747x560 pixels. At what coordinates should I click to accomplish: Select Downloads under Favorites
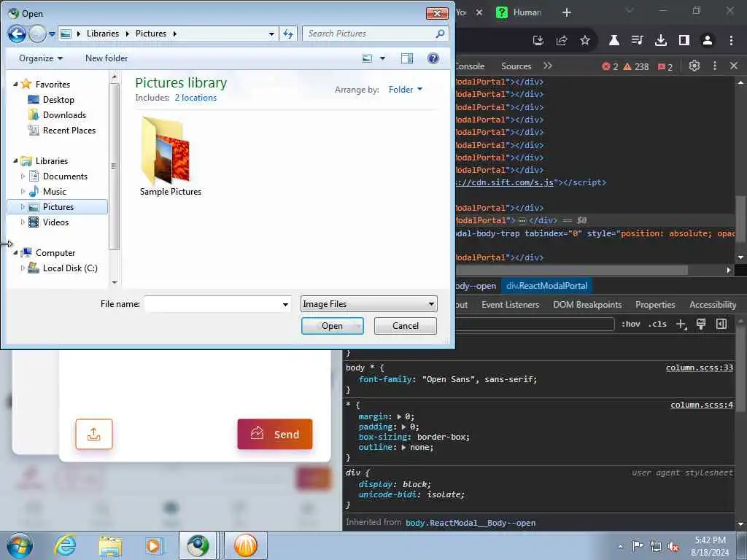64,114
